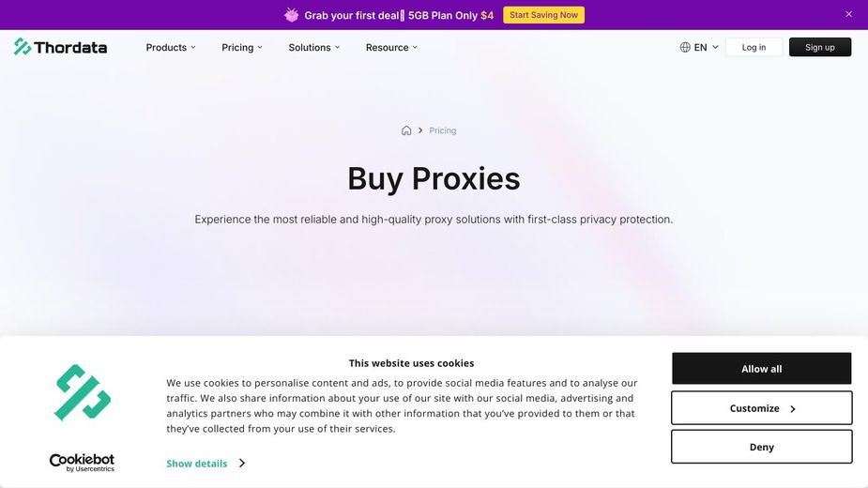Click the green Thordata logo in cookie dialog
This screenshot has width=868, height=488.
83,392
